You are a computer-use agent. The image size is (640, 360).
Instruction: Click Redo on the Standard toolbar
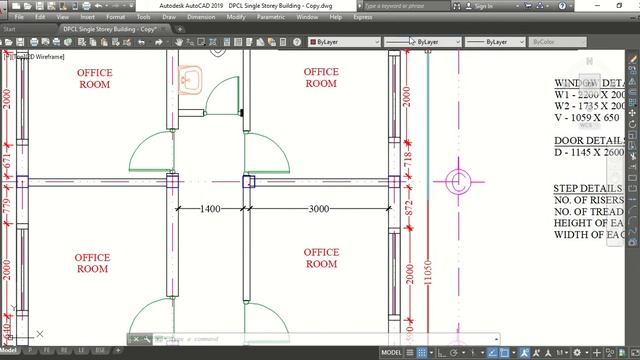158,42
